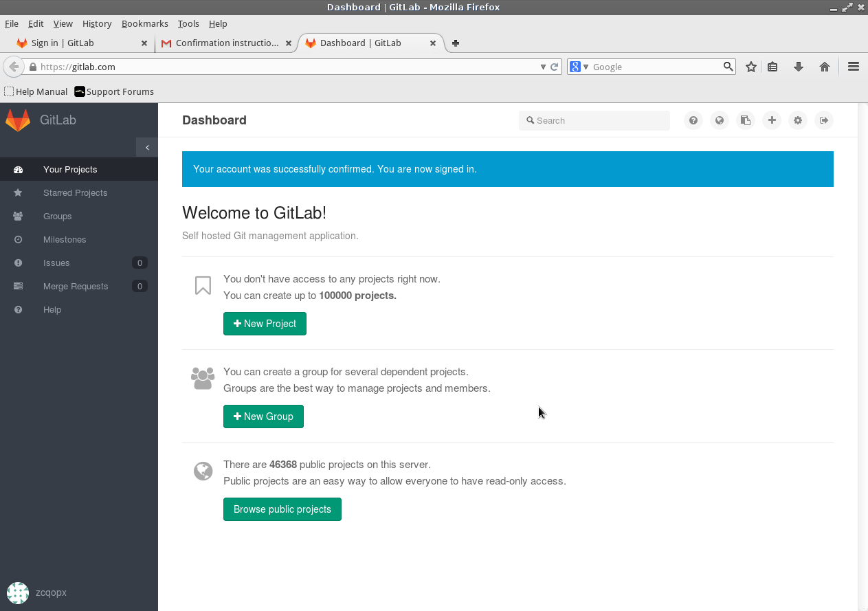Click the Issues count badge

140,263
